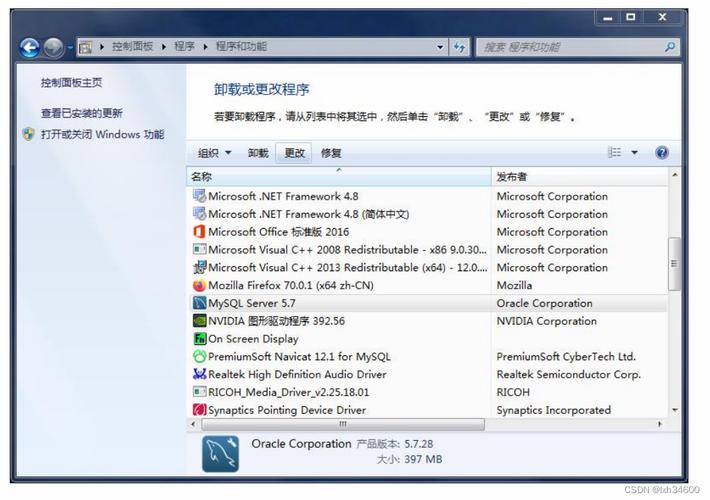Open the address bar history dropdown
This screenshot has height=500, width=710.
pyautogui.click(x=440, y=47)
